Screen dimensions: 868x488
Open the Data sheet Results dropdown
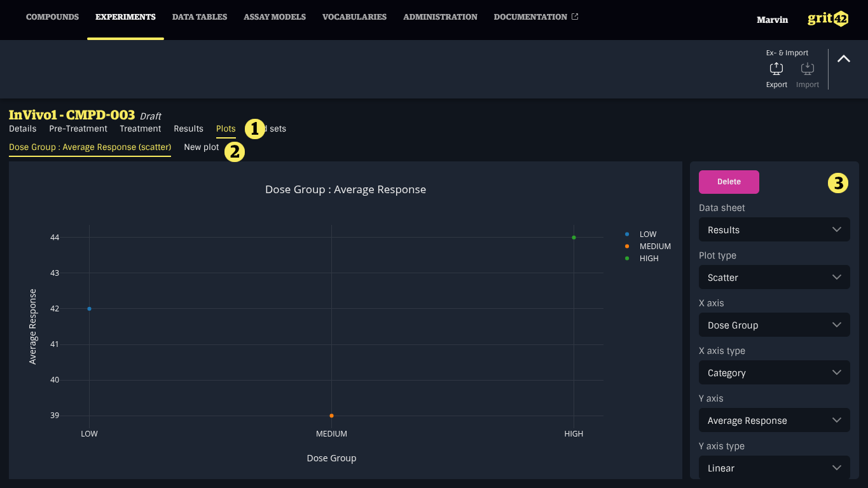tap(774, 230)
